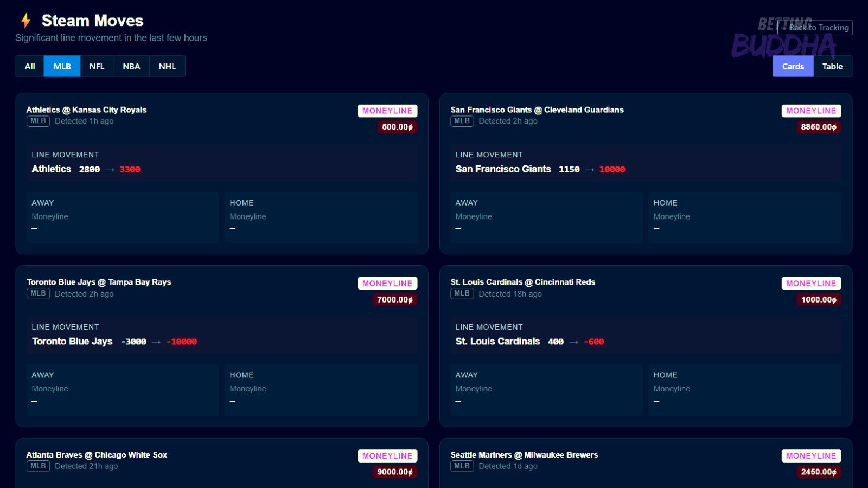Click 'Detected 1d ago' on Mariners card
The height and width of the screenshot is (488, 868).
[508, 466]
